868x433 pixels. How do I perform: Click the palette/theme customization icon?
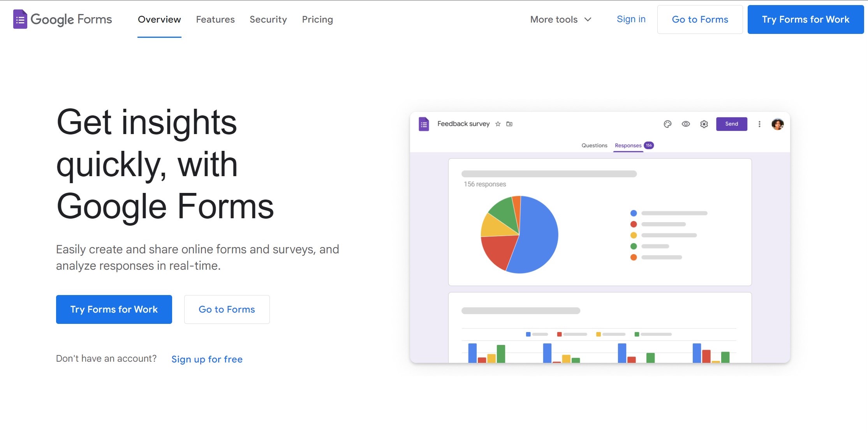pos(667,124)
